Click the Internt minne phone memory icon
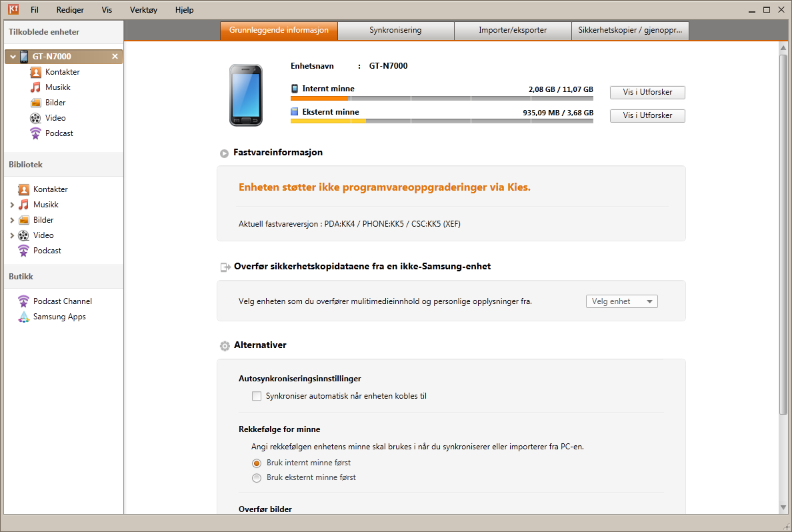 [x=295, y=89]
